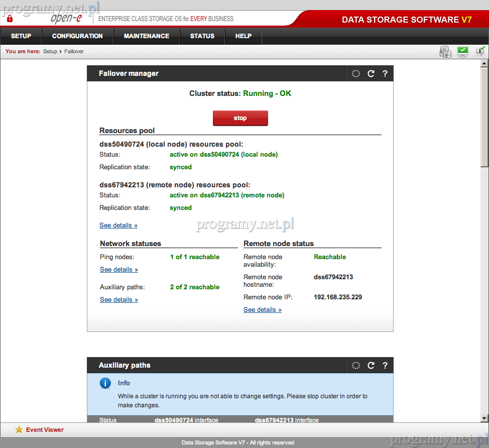This screenshot has height=448, width=489.
Task: Click the disk replication status icon
Action: coord(445,51)
